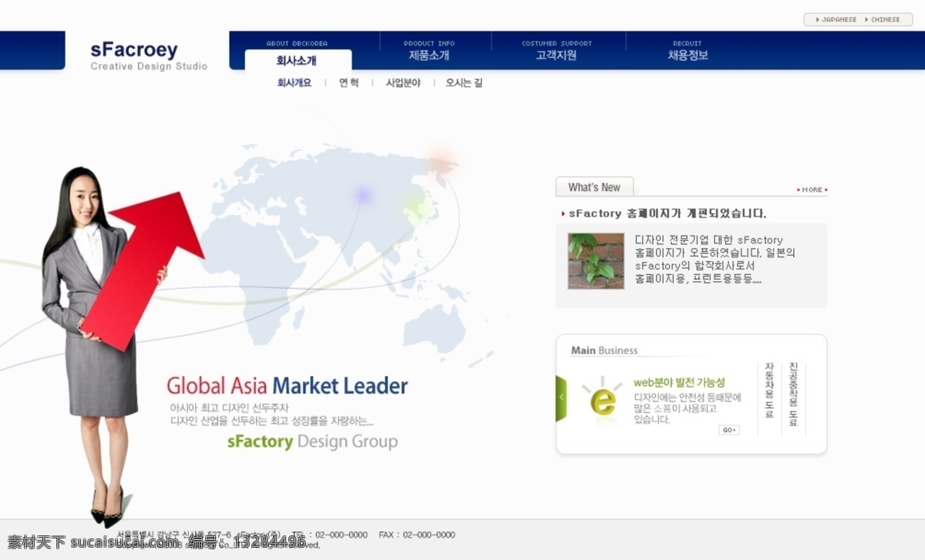The image size is (925, 560).
Task: Select the 회사개요 submenu item
Action: pos(294,82)
